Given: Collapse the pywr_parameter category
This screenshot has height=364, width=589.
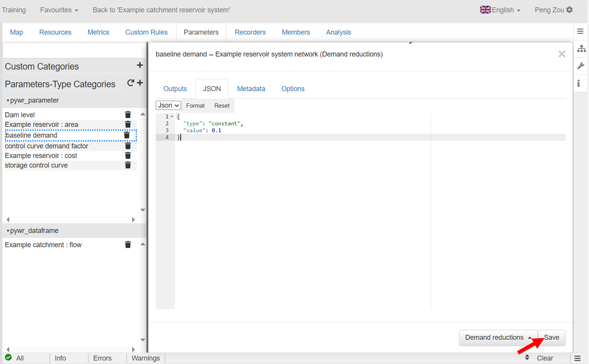Looking at the screenshot, I should [x=8, y=101].
